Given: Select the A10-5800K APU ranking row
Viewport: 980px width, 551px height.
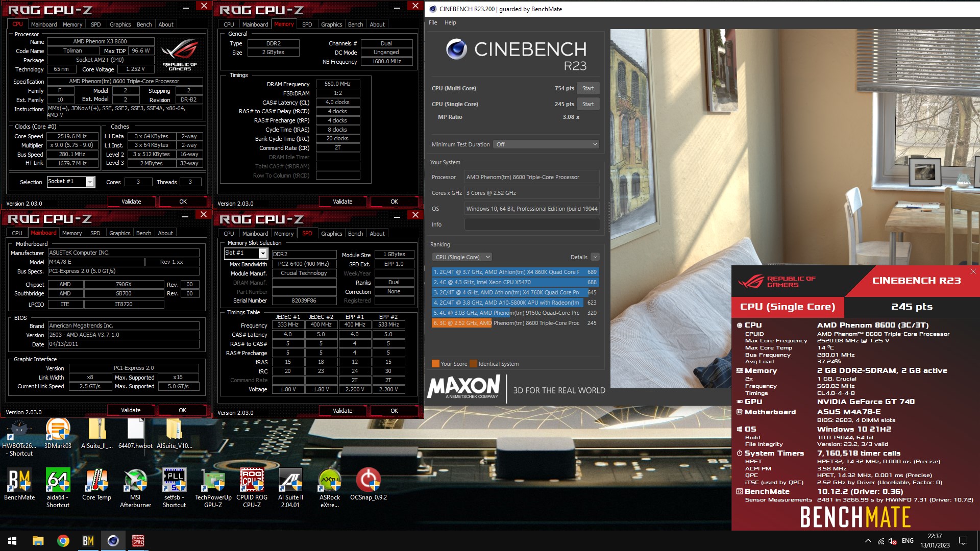Looking at the screenshot, I should tap(515, 303).
